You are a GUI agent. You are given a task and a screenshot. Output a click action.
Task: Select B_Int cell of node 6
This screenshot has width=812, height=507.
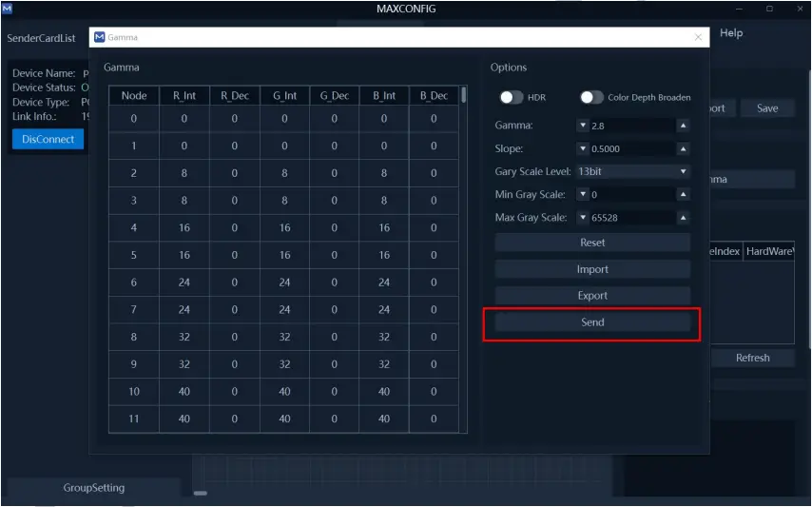point(384,283)
